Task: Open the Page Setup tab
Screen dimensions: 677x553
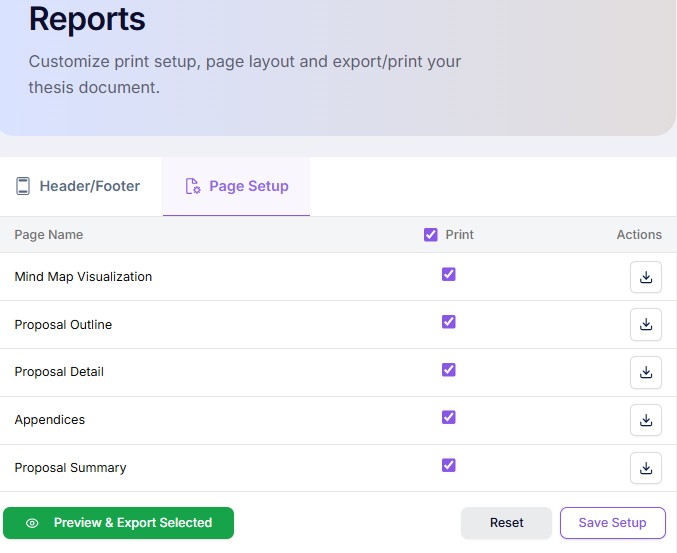Action: click(x=237, y=186)
